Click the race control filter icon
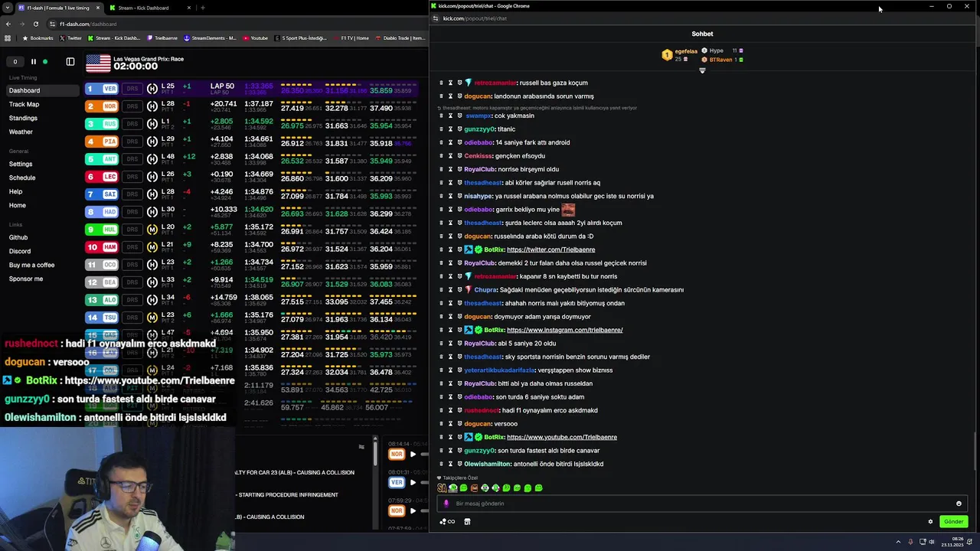 [361, 447]
